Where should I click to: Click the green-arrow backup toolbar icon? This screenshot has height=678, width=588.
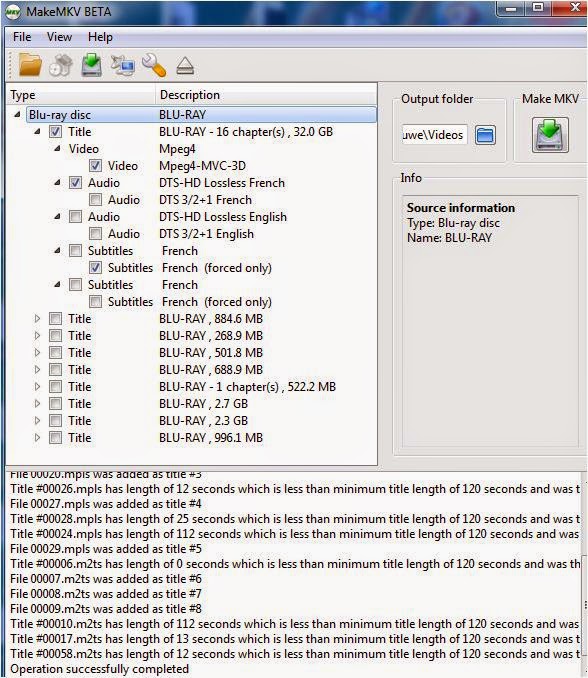click(92, 65)
